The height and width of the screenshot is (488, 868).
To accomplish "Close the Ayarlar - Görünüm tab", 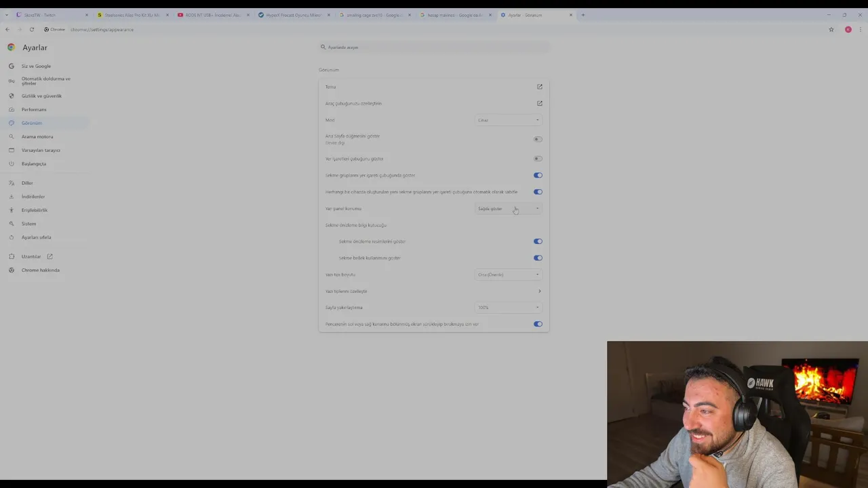I will (x=570, y=15).
